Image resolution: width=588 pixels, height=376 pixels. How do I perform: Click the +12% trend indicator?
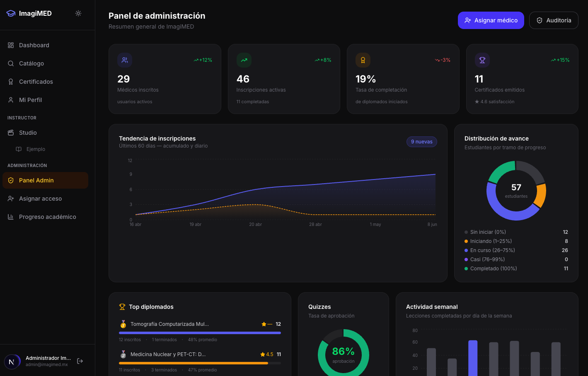[203, 60]
